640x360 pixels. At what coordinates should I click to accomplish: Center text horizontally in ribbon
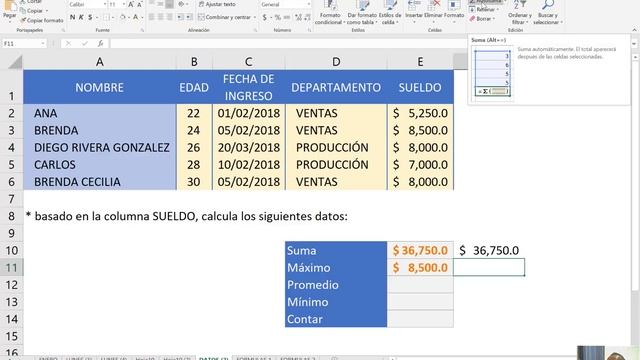click(x=160, y=17)
